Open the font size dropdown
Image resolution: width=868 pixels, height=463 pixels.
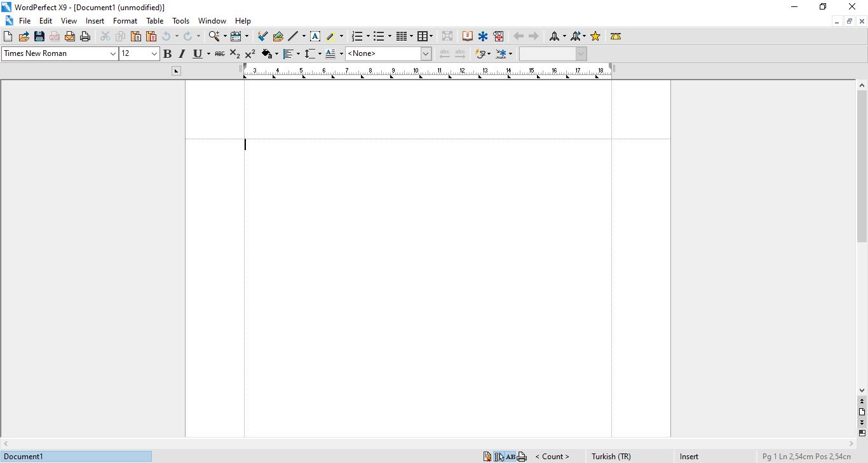(154, 53)
